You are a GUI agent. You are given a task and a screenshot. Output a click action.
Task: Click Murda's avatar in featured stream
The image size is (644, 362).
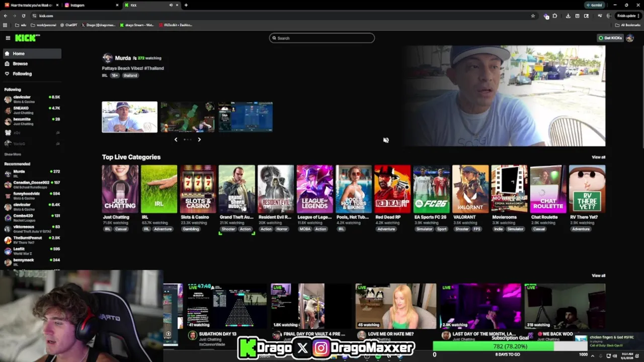coord(107,58)
